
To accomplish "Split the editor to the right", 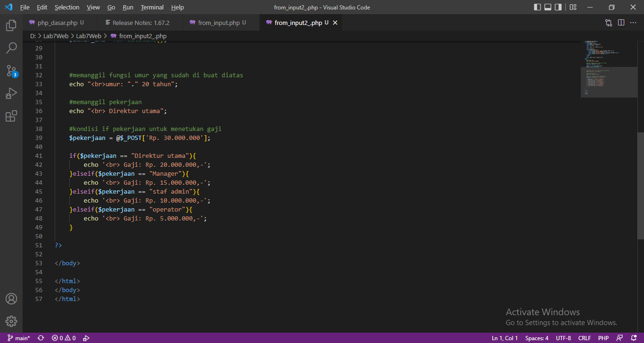I will (621, 23).
